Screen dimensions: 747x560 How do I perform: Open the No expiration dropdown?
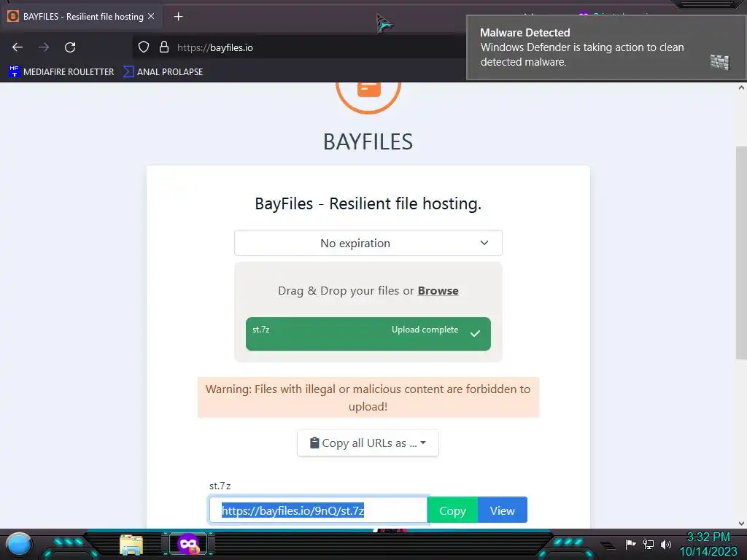tap(368, 243)
